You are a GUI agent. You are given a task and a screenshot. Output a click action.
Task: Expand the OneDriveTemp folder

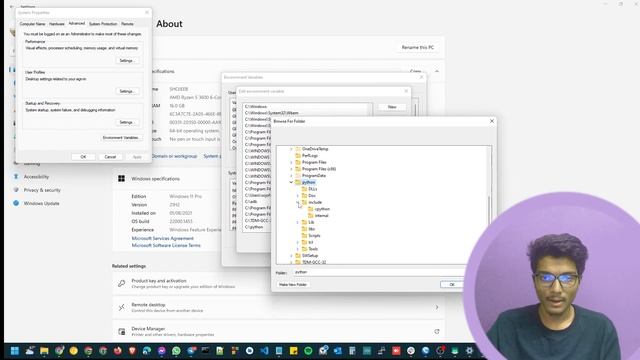pos(291,149)
